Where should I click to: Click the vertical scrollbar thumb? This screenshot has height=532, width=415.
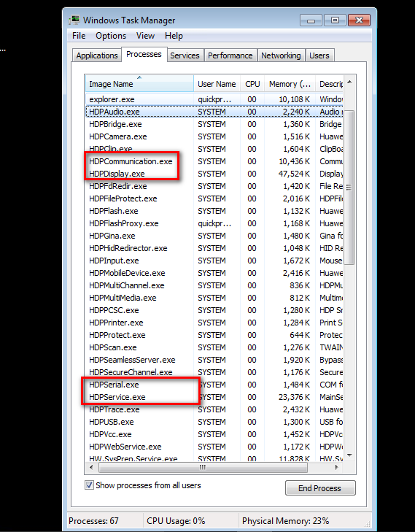349,188
